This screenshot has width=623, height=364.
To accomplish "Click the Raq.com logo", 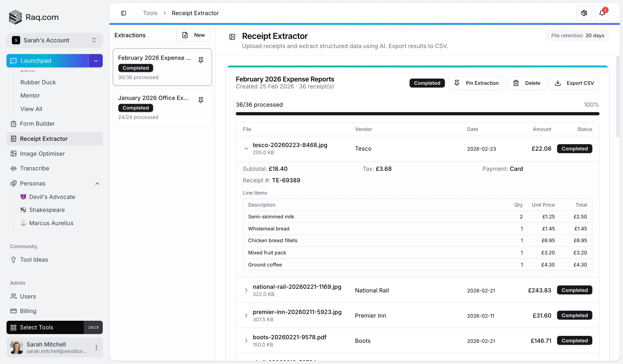I will (34, 17).
